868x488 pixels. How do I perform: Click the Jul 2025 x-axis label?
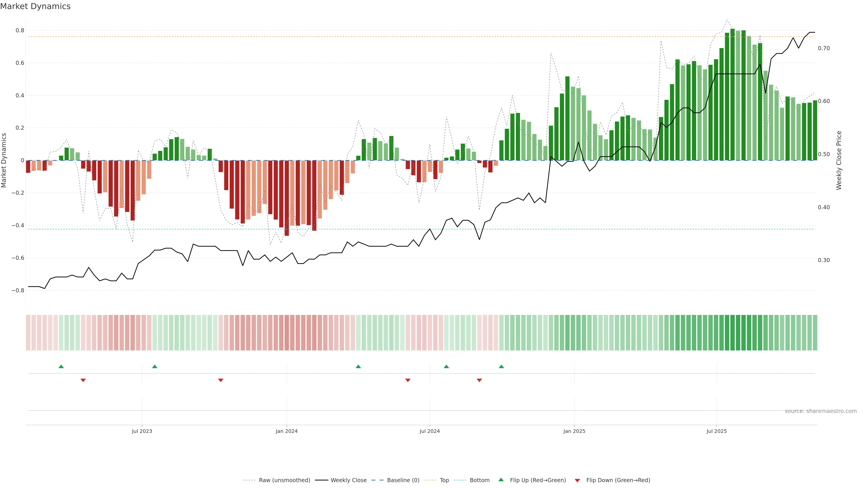click(x=717, y=431)
